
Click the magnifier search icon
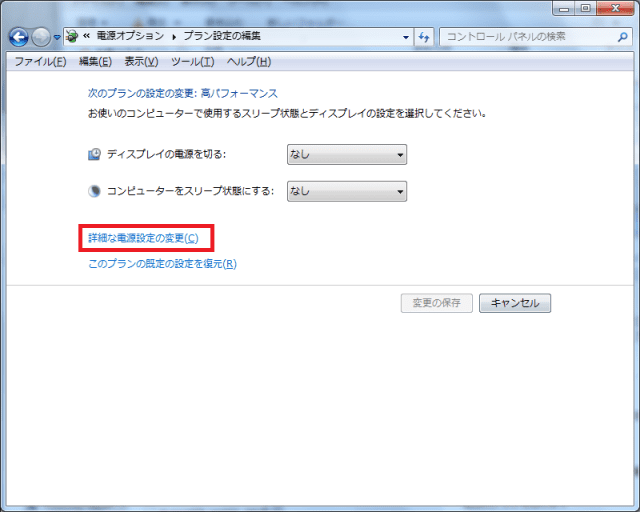[622, 37]
